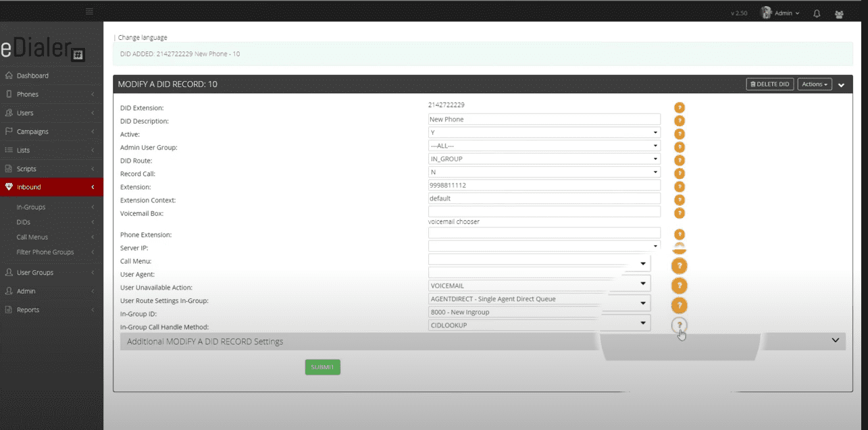Click the eDialer logo

pos(42,49)
